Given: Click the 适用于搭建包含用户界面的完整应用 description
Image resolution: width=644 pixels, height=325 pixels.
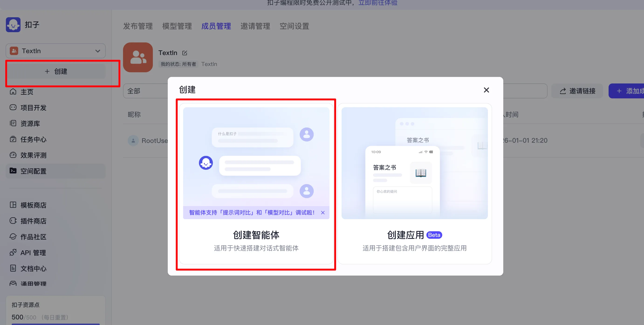Looking at the screenshot, I should pyautogui.click(x=414, y=248).
